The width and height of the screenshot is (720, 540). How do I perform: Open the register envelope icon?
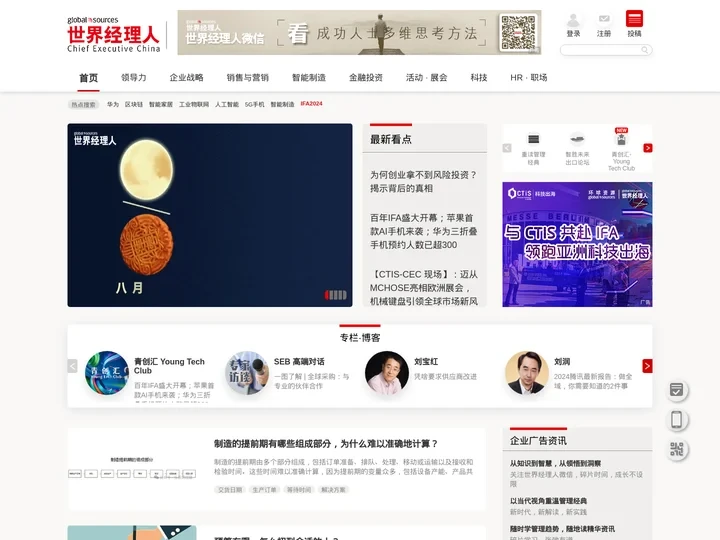pos(604,19)
